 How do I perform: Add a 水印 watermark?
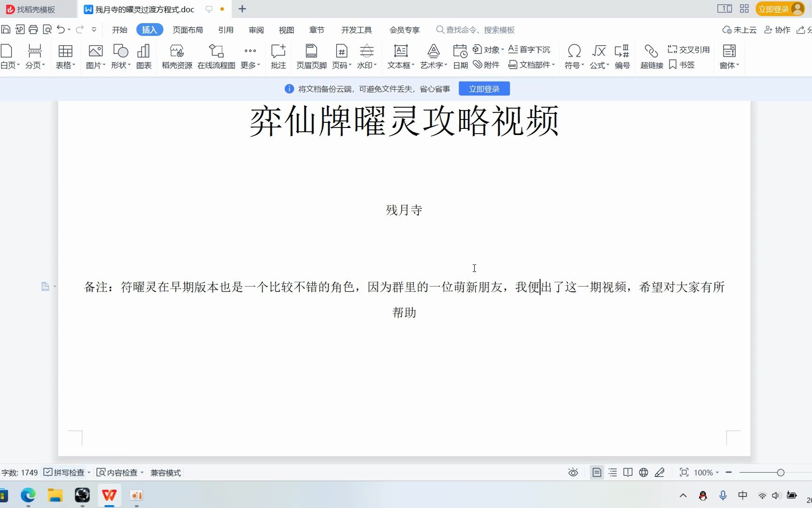[367, 56]
